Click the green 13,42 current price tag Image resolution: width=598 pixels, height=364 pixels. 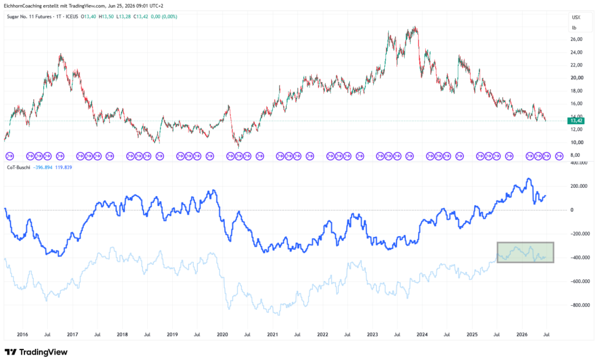[x=576, y=121]
